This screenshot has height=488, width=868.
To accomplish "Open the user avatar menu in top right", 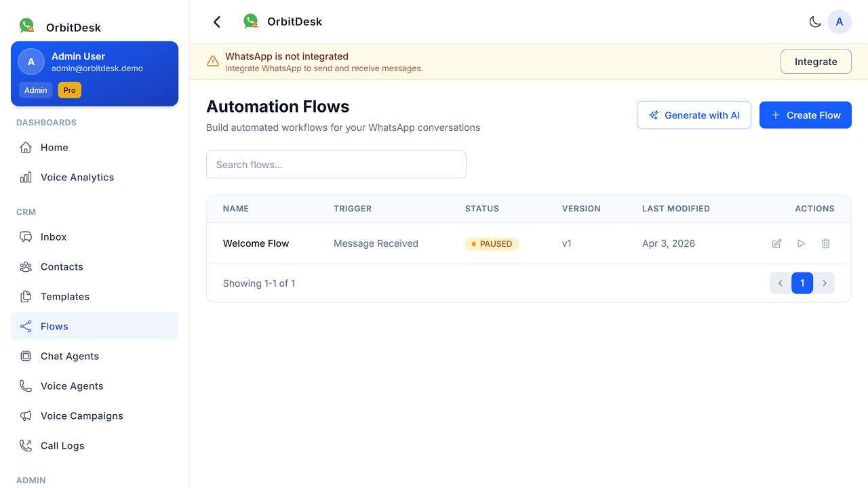I will (840, 22).
